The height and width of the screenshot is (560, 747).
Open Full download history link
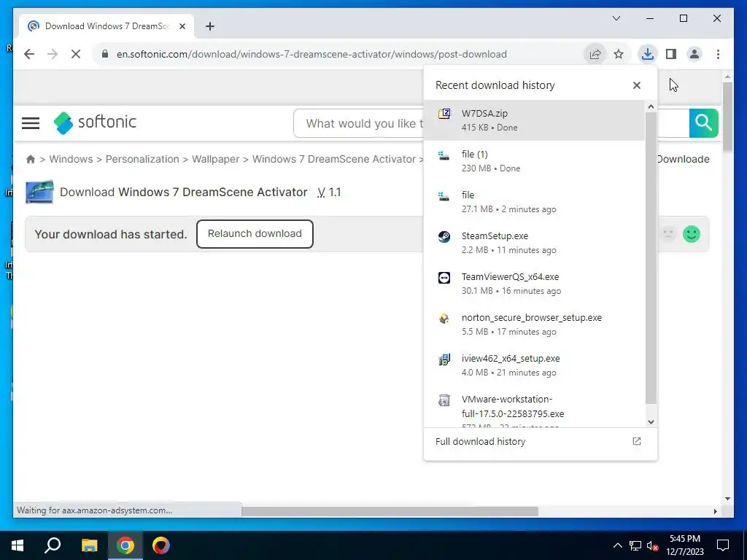(x=540, y=441)
